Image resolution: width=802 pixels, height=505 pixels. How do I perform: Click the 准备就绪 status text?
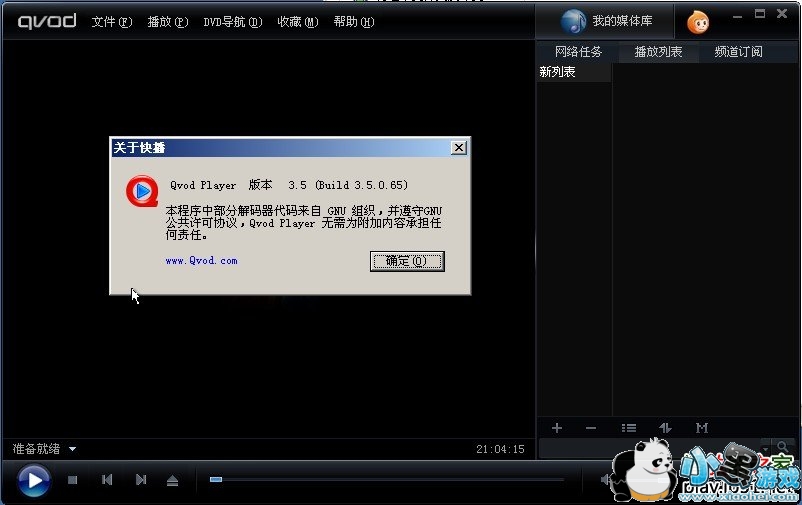pos(36,449)
